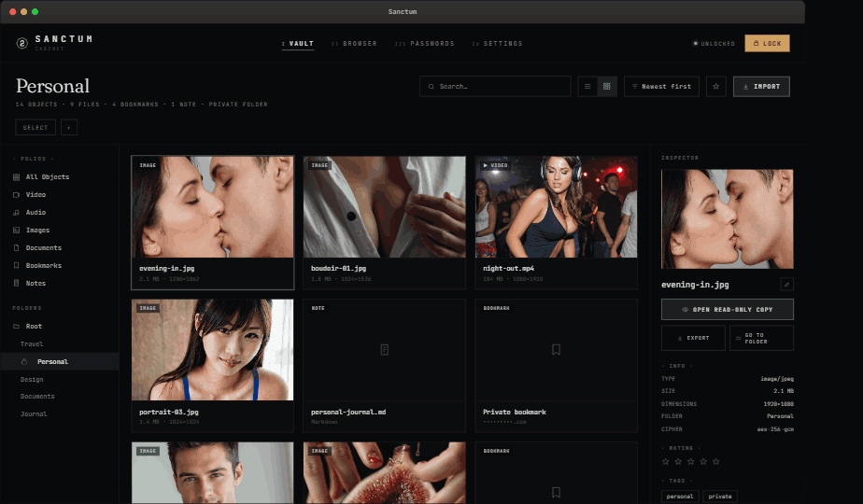
Task: Click the All Objects grid icon
Action: (17, 177)
